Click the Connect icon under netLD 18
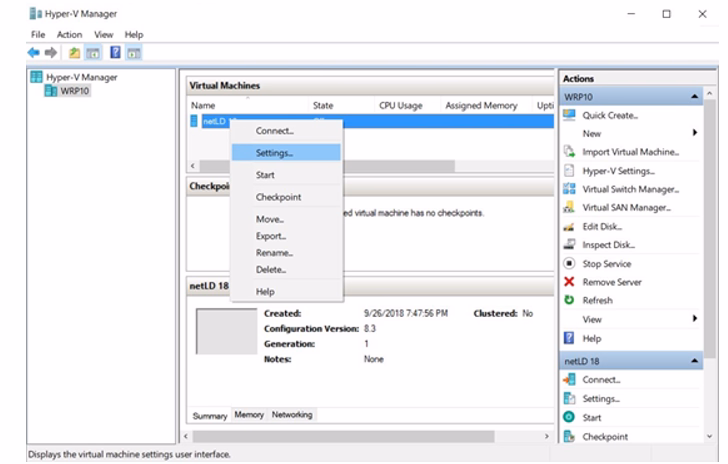Viewport: 728px width, 464px height. pos(569,379)
